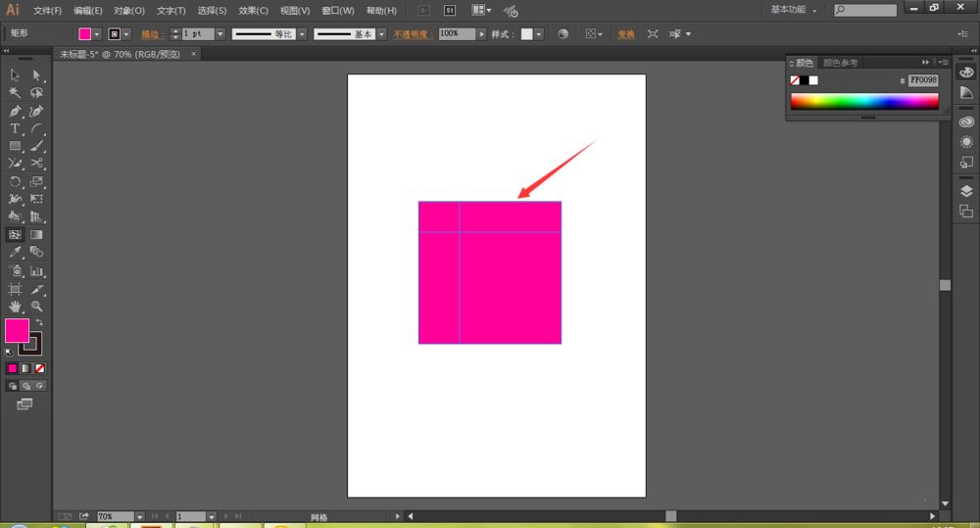Reset to default fill and stroke
Viewport: 980px width, 528px height.
pos(9,352)
